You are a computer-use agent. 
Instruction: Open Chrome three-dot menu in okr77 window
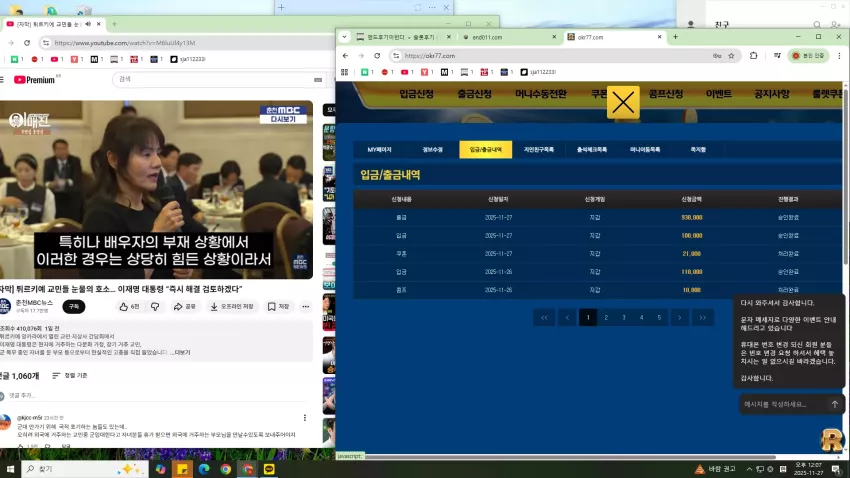point(839,56)
